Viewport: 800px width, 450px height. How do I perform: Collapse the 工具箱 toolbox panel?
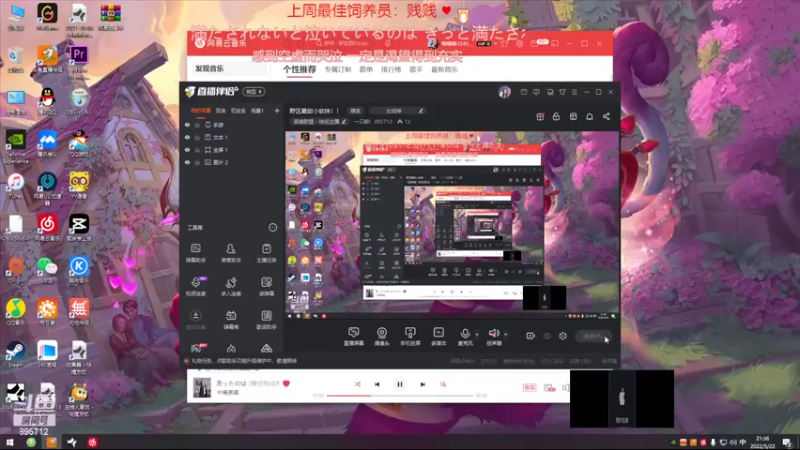pos(273,228)
